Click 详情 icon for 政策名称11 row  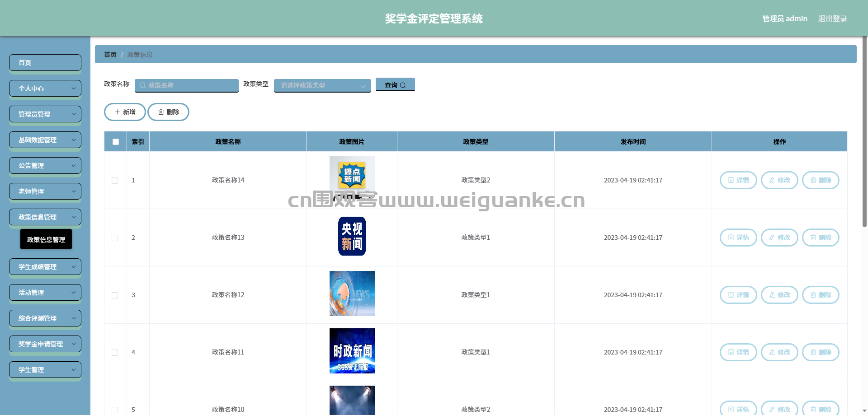click(731, 352)
